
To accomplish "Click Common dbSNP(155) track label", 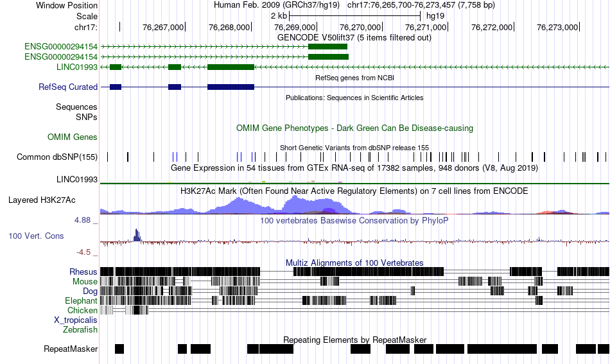I will coord(57,157).
